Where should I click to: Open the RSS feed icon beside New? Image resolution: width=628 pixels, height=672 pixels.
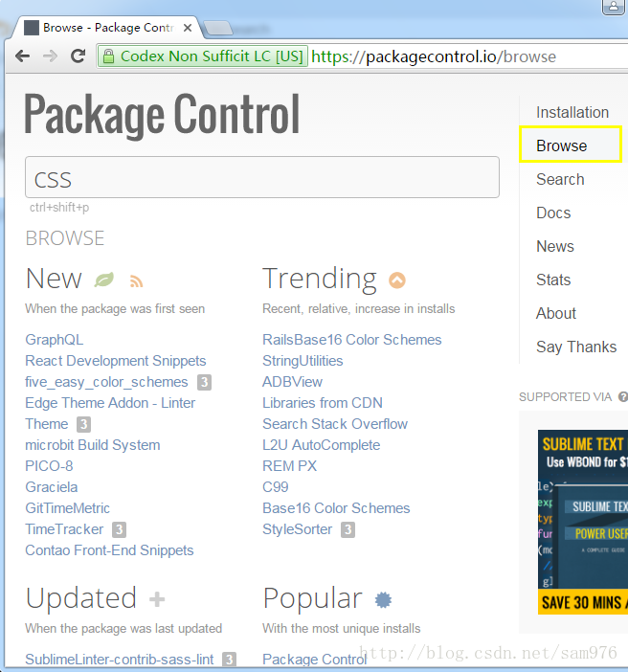(x=136, y=281)
